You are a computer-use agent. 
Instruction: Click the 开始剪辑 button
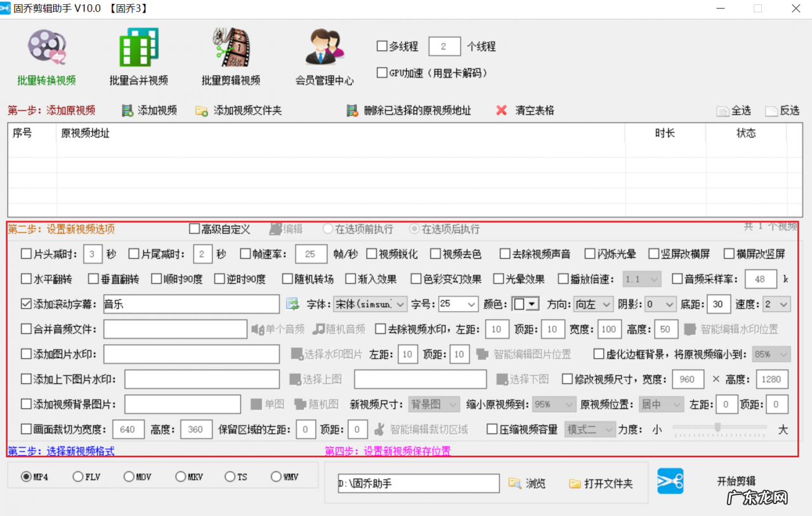click(735, 481)
